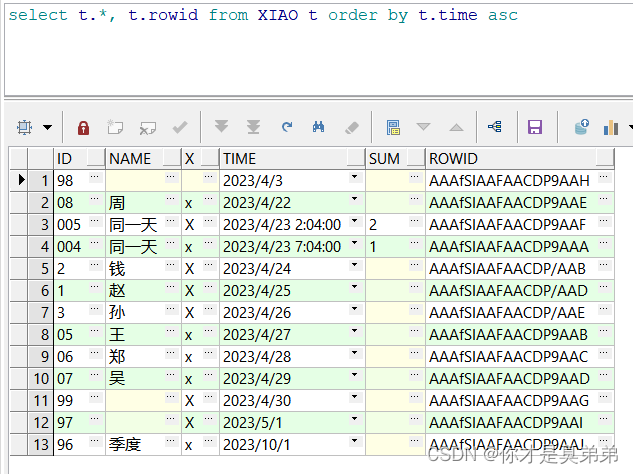Open date dropdown for 2023/4/24

[354, 265]
